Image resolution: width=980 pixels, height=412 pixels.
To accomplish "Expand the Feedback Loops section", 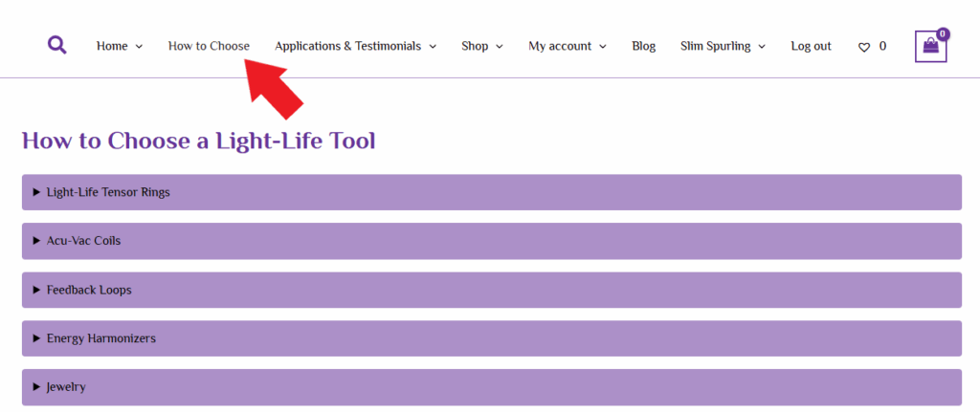I will (x=492, y=290).
